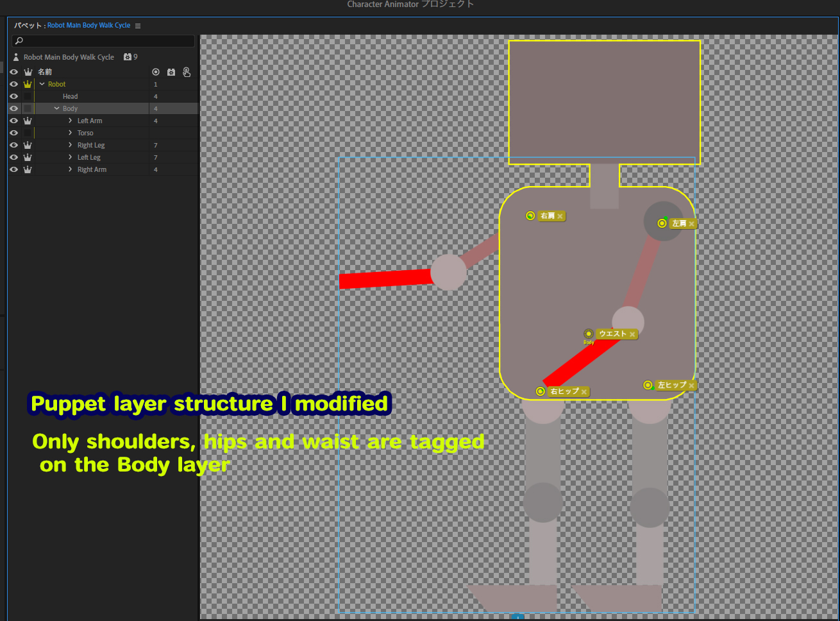This screenshot has width=840, height=621.
Task: Expand the Torso layer
Action: [x=71, y=133]
